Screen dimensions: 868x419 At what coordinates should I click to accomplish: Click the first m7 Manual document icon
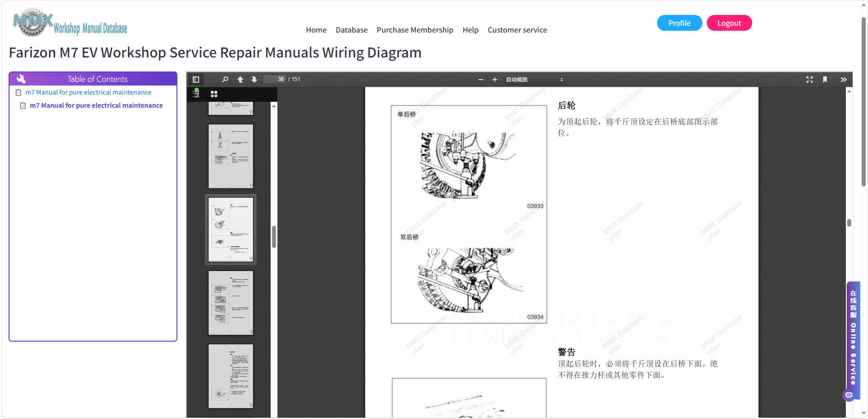coord(19,93)
